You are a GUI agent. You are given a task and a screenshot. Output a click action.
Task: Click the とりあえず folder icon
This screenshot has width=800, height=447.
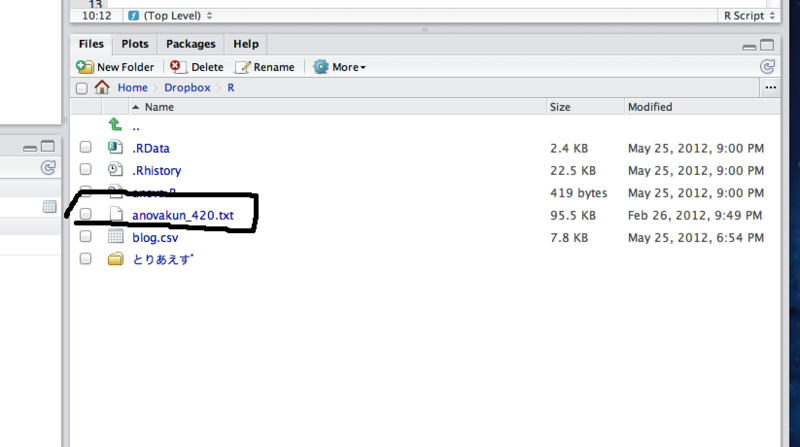click(116, 259)
